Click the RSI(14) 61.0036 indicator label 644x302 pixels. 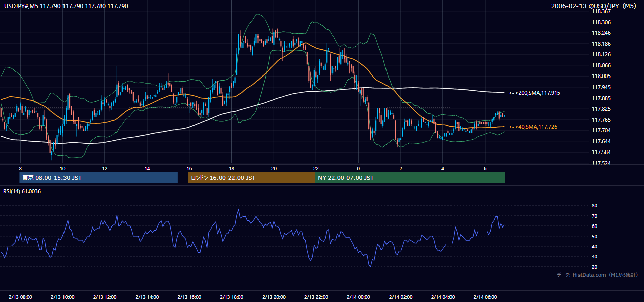click(x=22, y=191)
